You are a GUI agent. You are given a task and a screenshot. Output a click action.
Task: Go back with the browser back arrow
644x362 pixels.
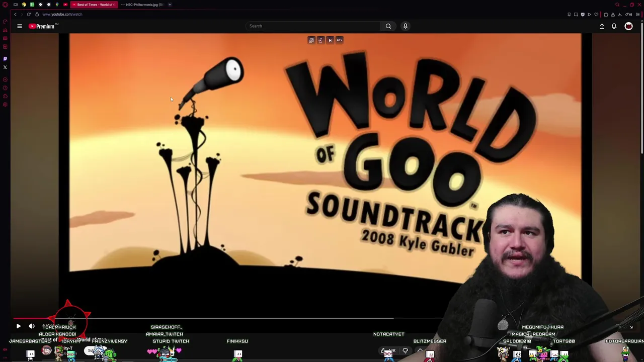pos(15,14)
